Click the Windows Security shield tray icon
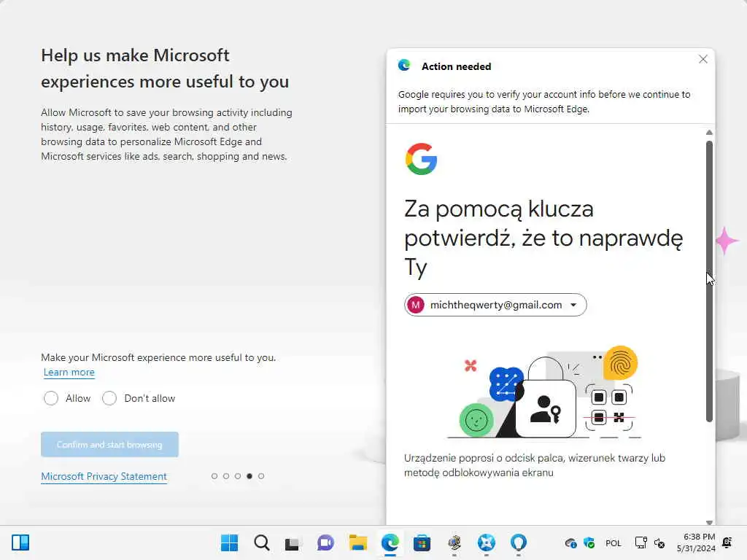This screenshot has height=560, width=747. pos(589,542)
